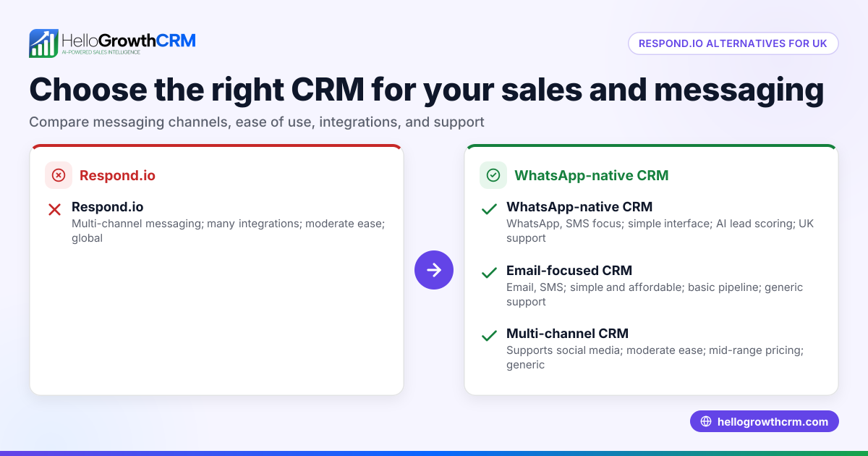Click the green checkmark next to Multi-channel CRM
Screen dimensions: 868x456
[x=489, y=336]
